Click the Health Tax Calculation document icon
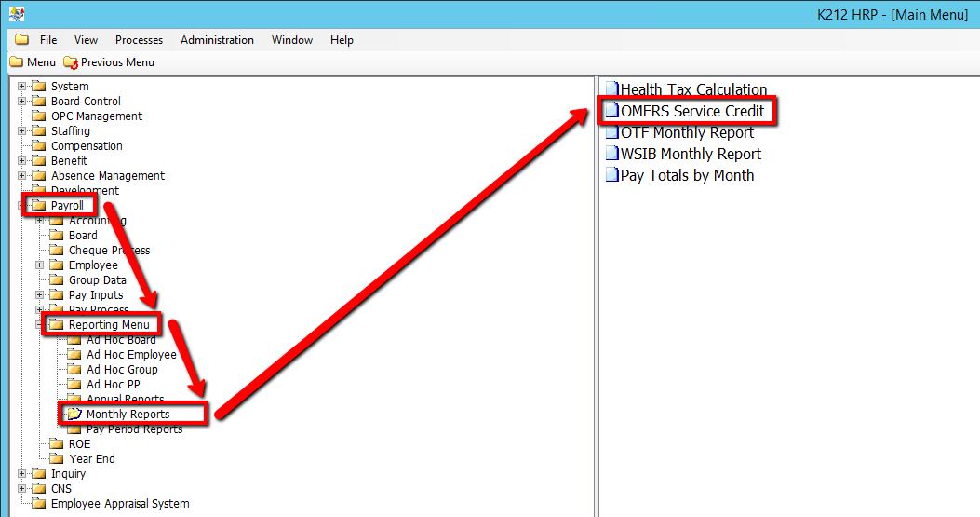 [x=611, y=90]
